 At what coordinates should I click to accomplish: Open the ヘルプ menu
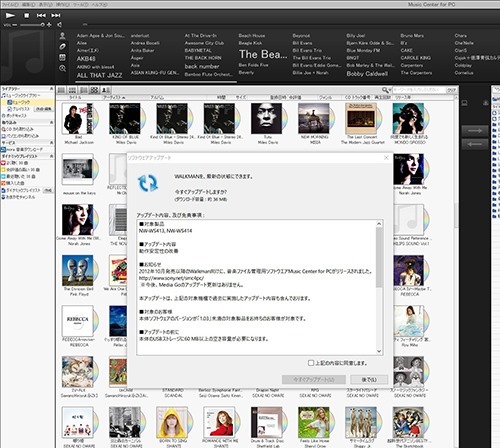pyautogui.click(x=99, y=5)
